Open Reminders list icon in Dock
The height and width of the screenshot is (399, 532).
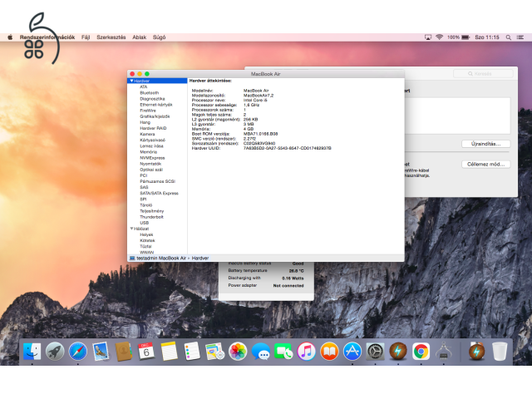click(192, 351)
